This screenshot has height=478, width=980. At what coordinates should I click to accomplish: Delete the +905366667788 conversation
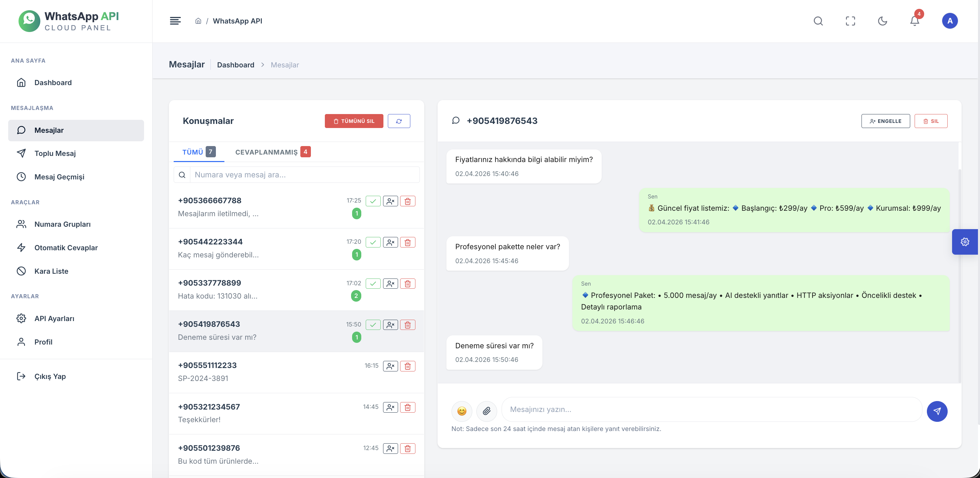pyautogui.click(x=408, y=201)
